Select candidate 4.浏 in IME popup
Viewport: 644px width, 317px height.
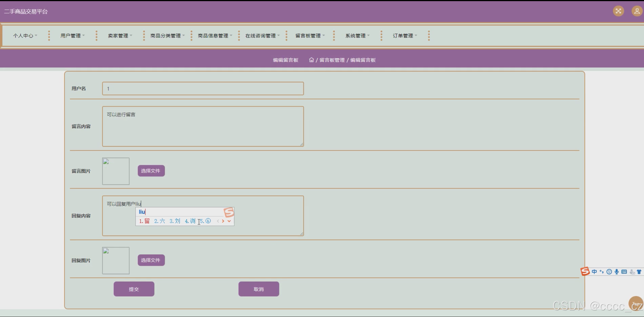tap(190, 221)
